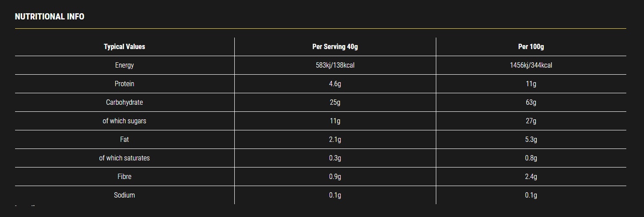Select the Protein row label
This screenshot has width=644, height=217.
click(124, 84)
